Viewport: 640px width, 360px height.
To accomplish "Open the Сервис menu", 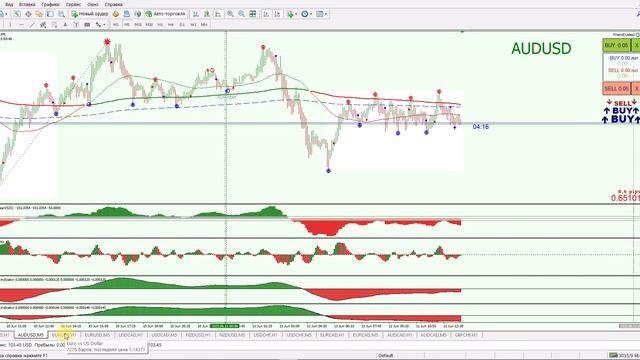I will [x=73, y=4].
